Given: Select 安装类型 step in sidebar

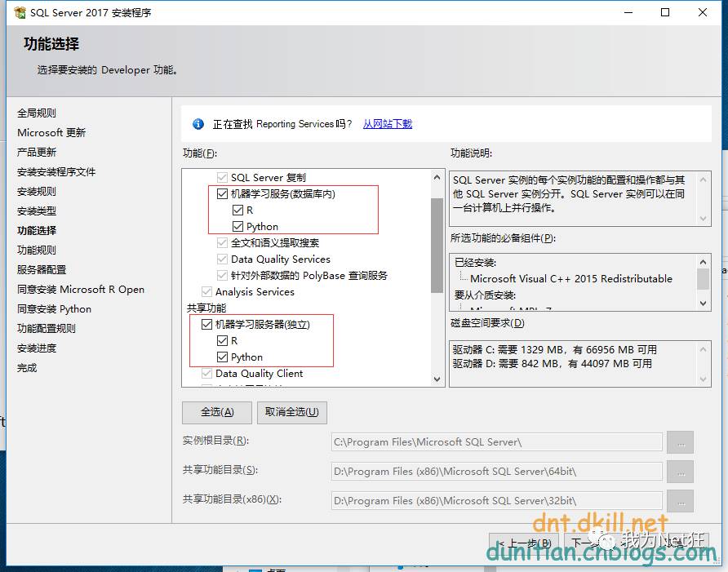Looking at the screenshot, I should click(x=37, y=211).
